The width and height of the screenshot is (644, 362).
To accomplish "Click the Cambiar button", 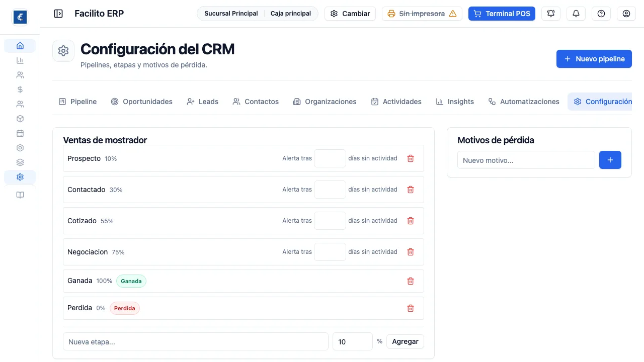I will coord(350,14).
